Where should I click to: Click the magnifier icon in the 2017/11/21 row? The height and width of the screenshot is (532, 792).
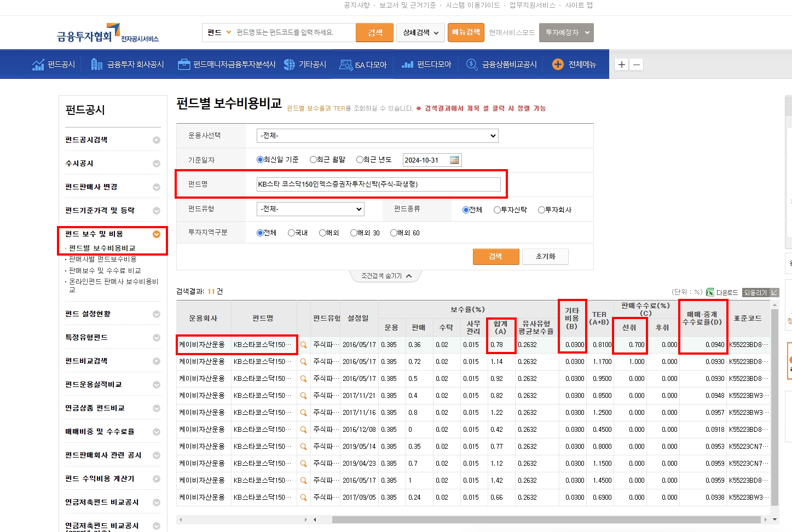(304, 396)
